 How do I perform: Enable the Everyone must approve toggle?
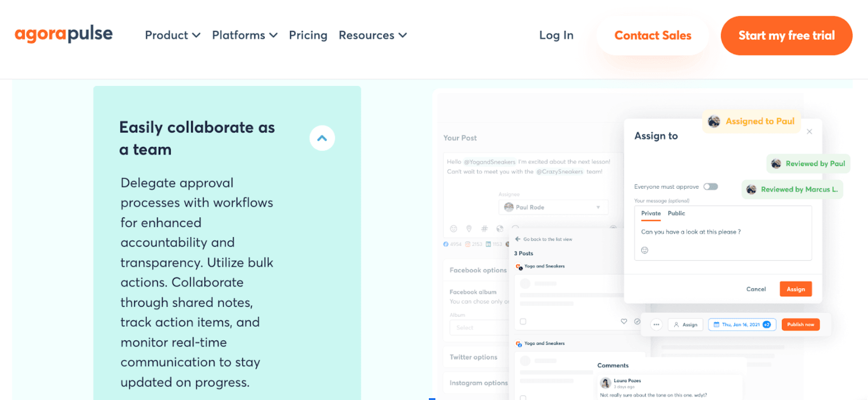point(710,186)
